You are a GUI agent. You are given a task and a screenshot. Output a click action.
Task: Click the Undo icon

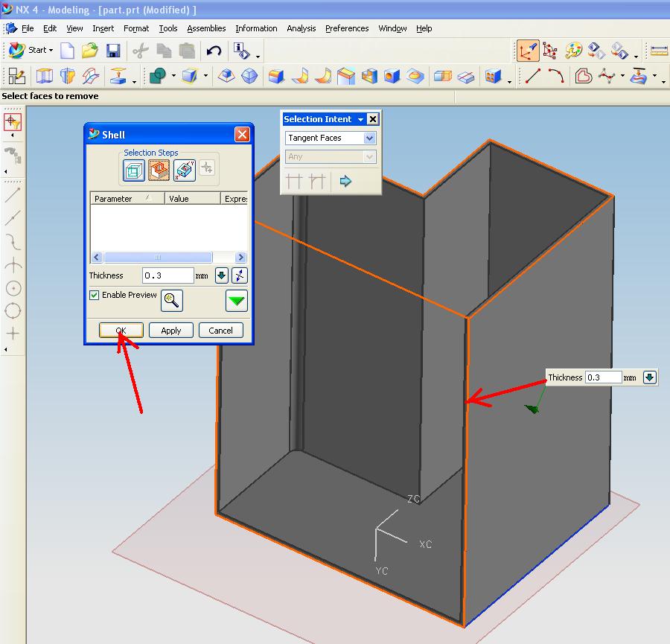[x=214, y=50]
